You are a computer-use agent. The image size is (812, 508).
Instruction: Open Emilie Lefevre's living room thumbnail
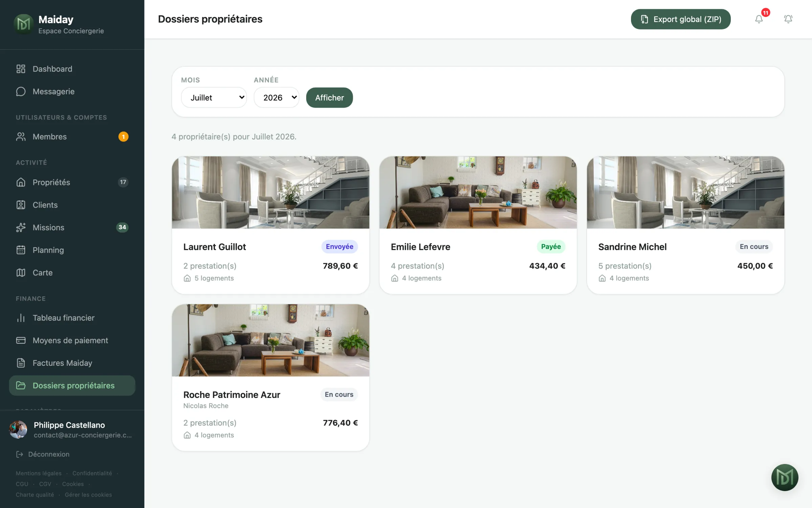(x=478, y=192)
